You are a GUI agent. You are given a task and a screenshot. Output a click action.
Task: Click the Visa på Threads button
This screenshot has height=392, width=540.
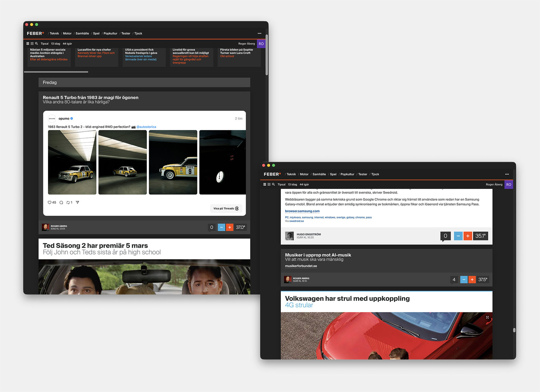[226, 209]
